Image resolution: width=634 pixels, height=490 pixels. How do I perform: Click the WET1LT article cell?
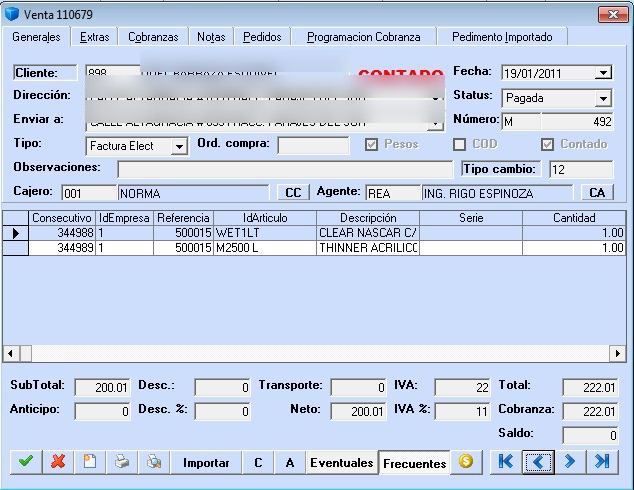[x=265, y=233]
